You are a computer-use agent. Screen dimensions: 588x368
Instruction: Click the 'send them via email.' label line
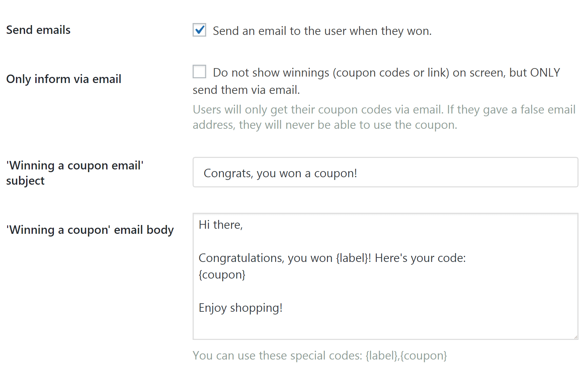246,90
